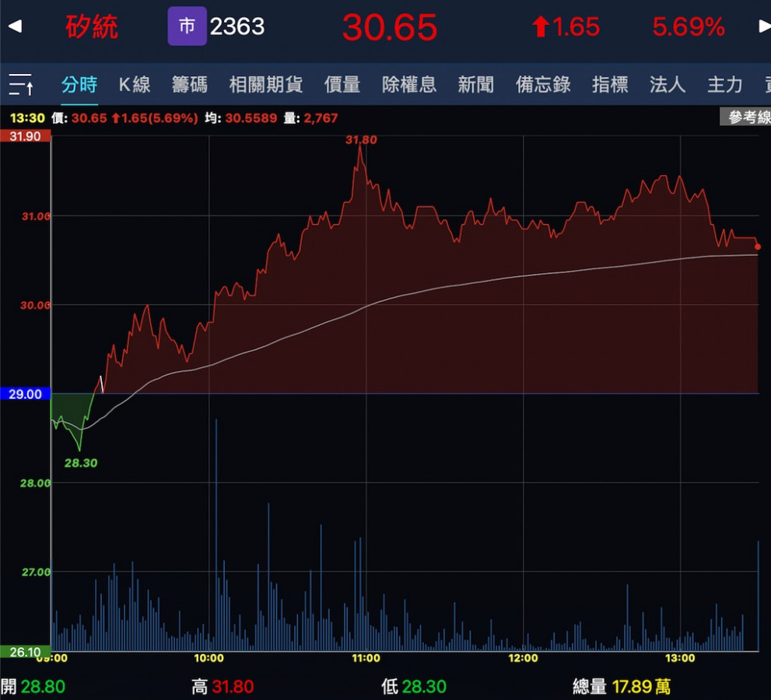Image resolution: width=771 pixels, height=700 pixels.
Task: Switch to the 價量 tab
Action: [342, 85]
